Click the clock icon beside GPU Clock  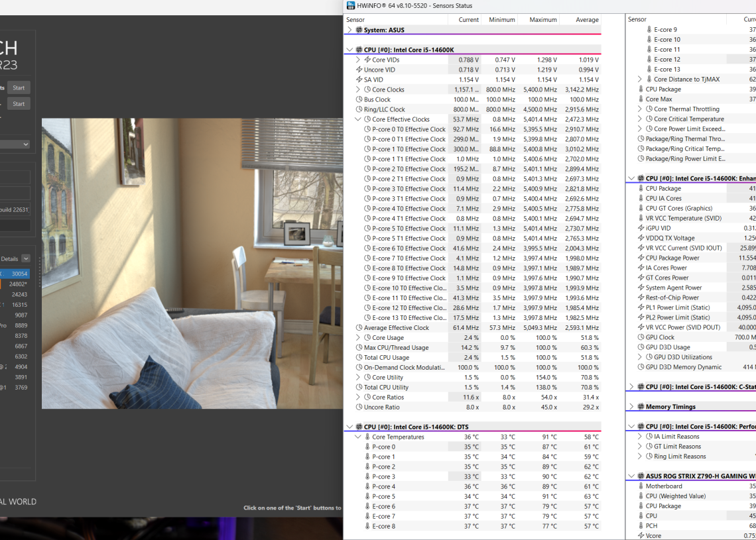point(641,337)
